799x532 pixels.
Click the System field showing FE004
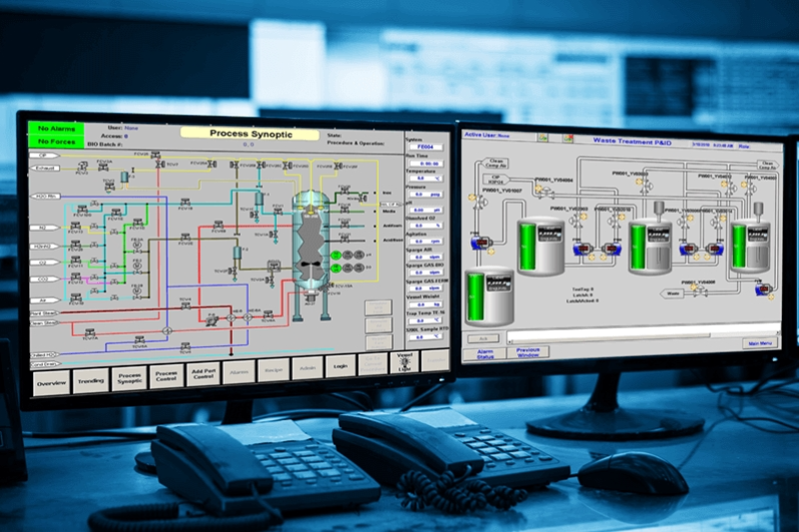[x=427, y=147]
